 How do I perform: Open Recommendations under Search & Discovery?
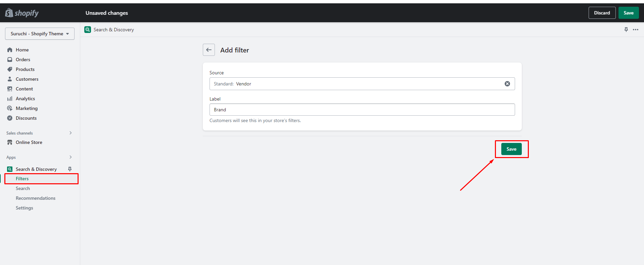tap(36, 198)
